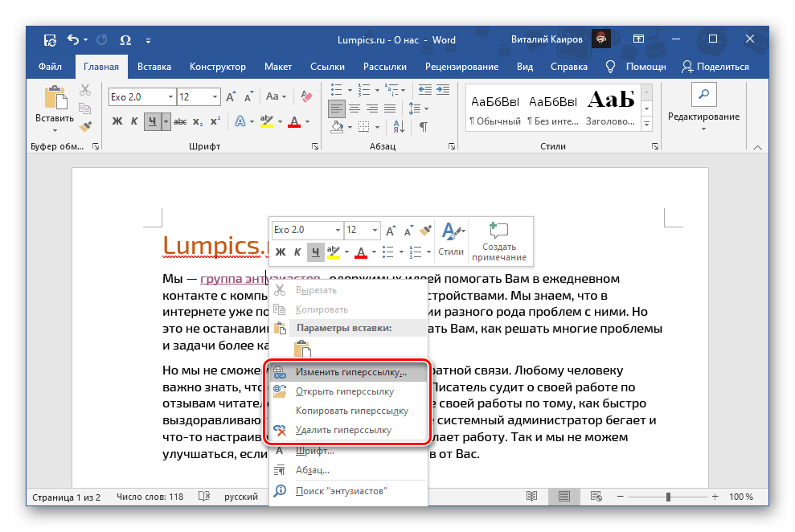This screenshot has width=795, height=532.
Task: Increase paragraph indent
Action: pos(443,90)
